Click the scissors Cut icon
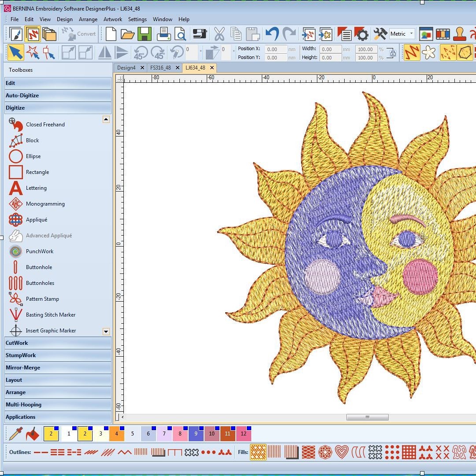Screen dimensions: 476x476 [219, 34]
